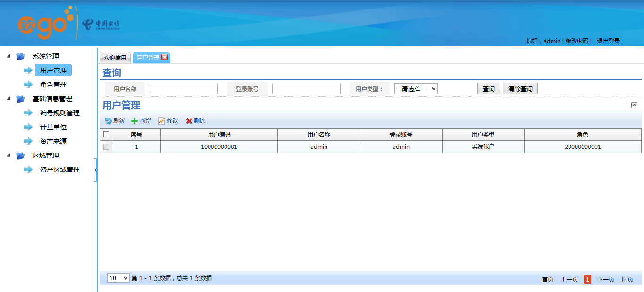
Task: Tick the checkbox for the admin row
Action: 106,147
